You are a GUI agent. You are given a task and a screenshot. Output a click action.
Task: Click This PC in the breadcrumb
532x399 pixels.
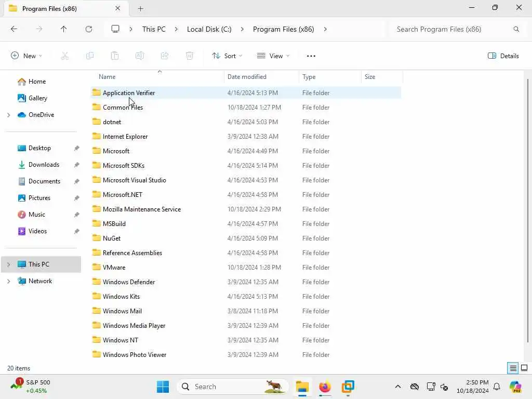click(154, 29)
